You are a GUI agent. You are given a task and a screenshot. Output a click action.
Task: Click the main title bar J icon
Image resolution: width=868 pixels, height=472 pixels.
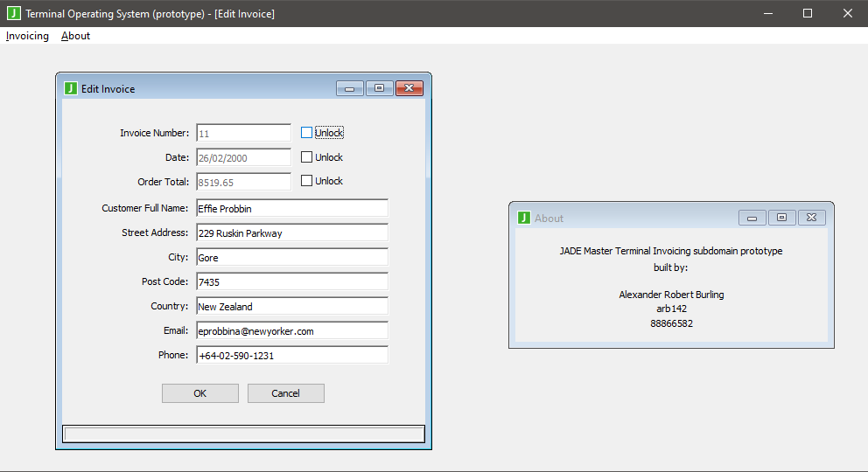point(13,13)
